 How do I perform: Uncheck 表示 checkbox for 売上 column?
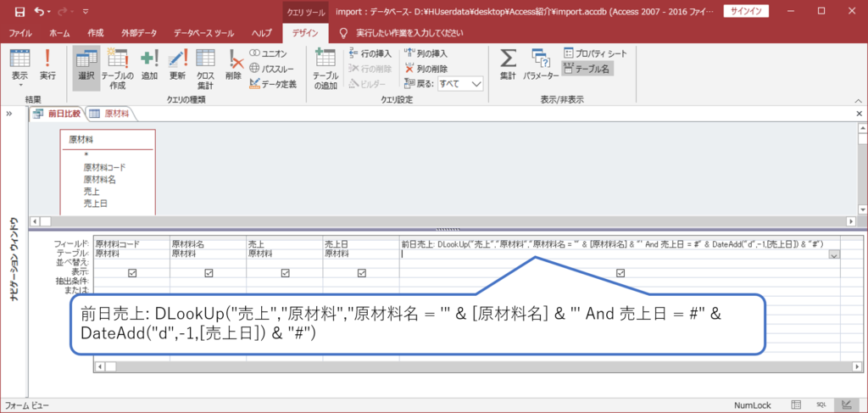click(285, 272)
